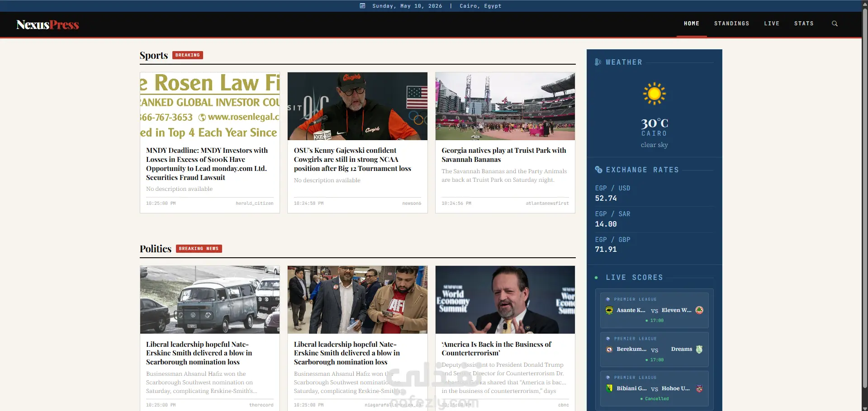868x411 pixels.
Task: Open the Politics section heading
Action: pyautogui.click(x=156, y=249)
